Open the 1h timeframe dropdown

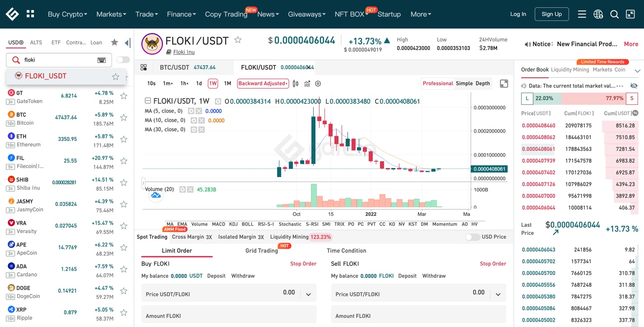coord(184,84)
